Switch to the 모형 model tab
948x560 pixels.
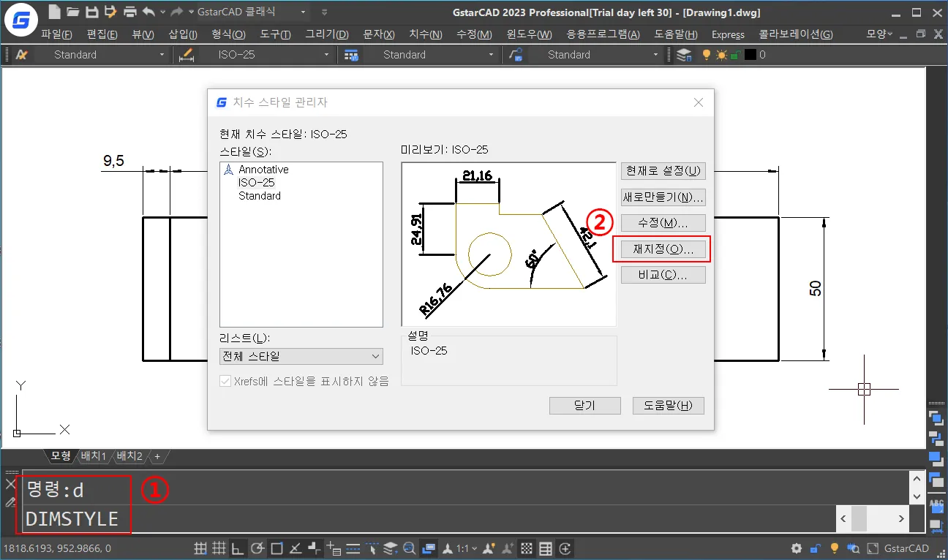[60, 456]
